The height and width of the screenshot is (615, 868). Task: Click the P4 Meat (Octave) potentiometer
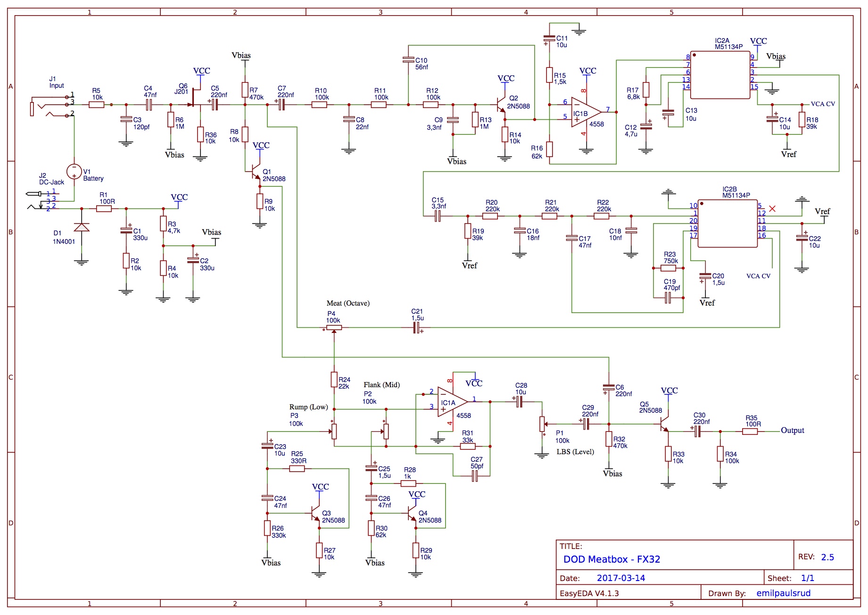(x=334, y=327)
